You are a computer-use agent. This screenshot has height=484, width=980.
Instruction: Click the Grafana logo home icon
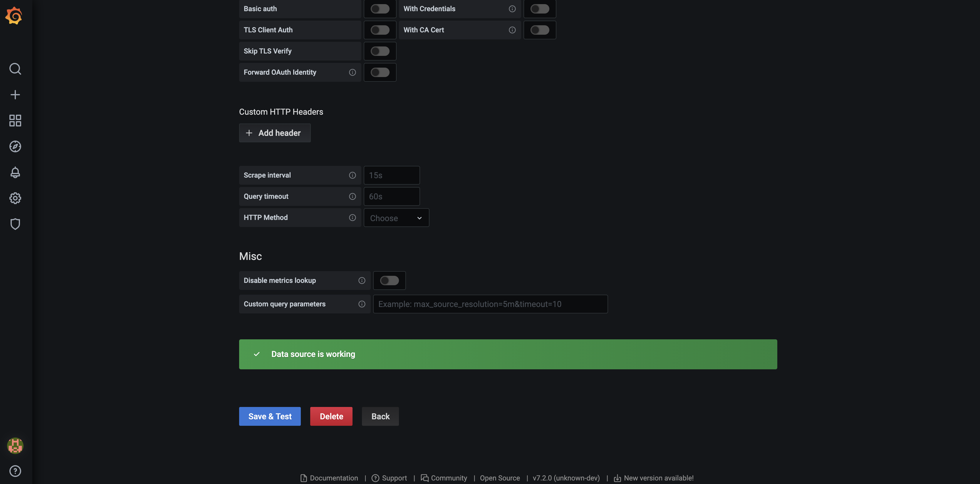click(x=14, y=16)
